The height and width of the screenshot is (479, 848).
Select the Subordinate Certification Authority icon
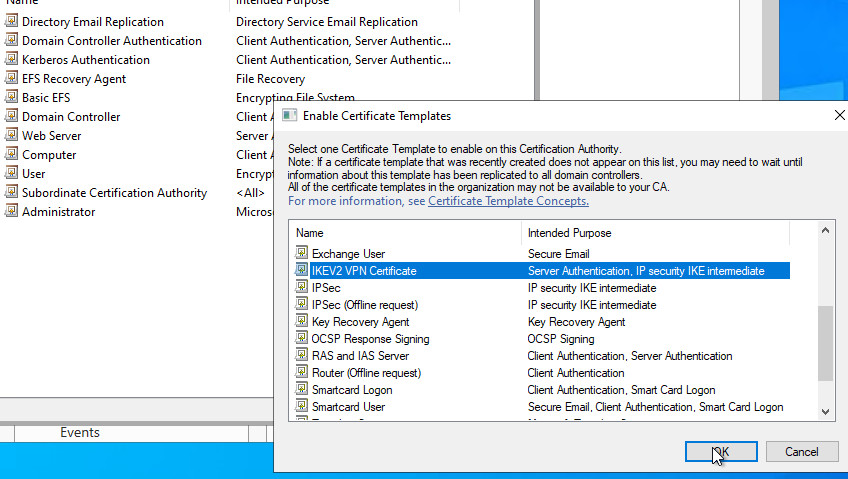[x=12, y=193]
